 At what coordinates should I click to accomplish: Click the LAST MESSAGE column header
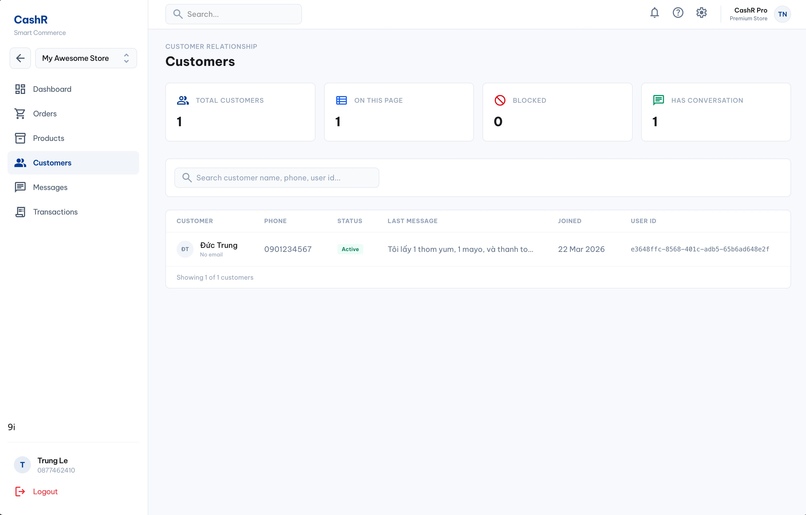412,221
